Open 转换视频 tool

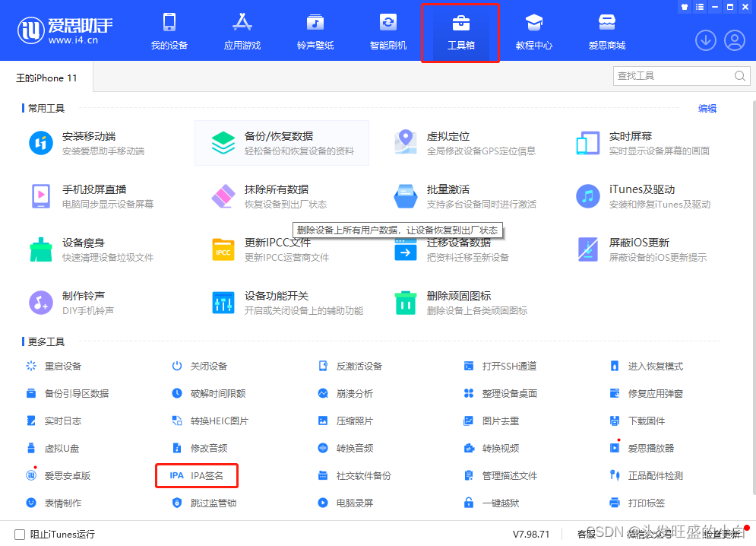492,448
